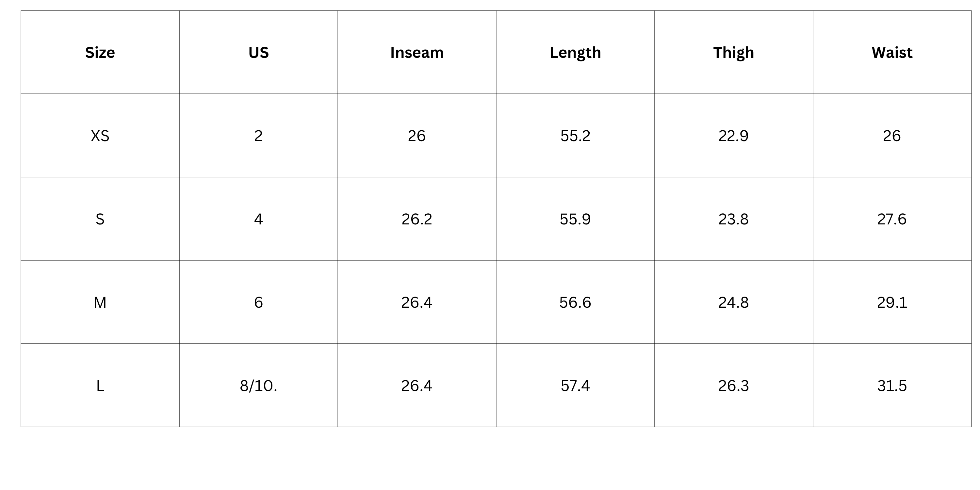Click the 56.6 length cell
Screen dimensions: 980x490
click(x=575, y=302)
